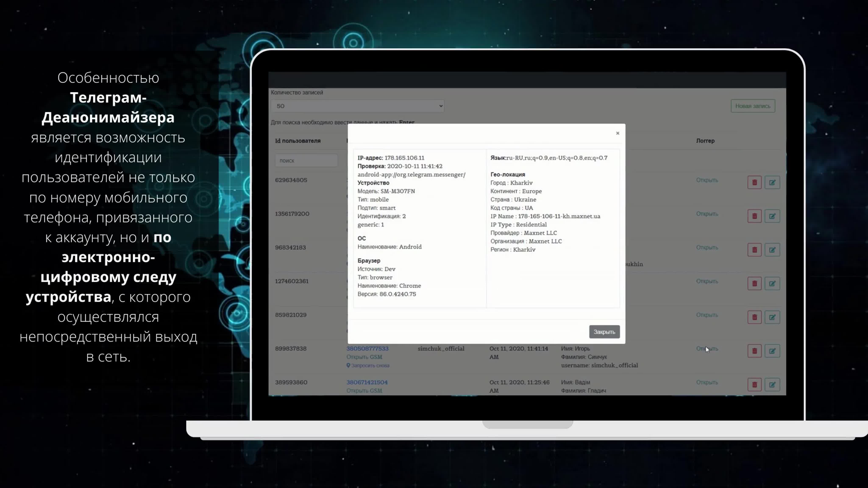Edit the record for user 899837838
868x488 pixels.
pos(772,351)
